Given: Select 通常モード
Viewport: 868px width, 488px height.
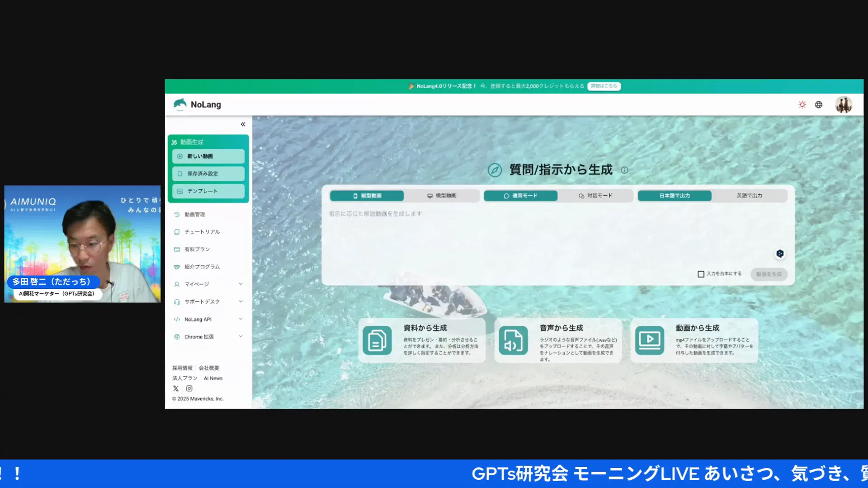Looking at the screenshot, I should (520, 196).
